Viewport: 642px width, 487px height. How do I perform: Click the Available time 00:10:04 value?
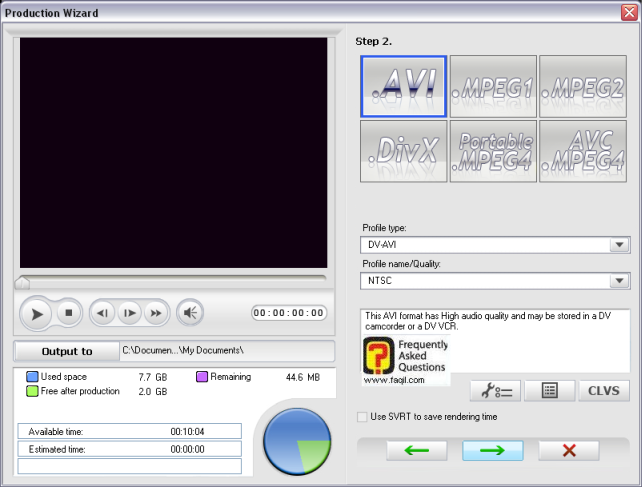[x=188, y=432]
